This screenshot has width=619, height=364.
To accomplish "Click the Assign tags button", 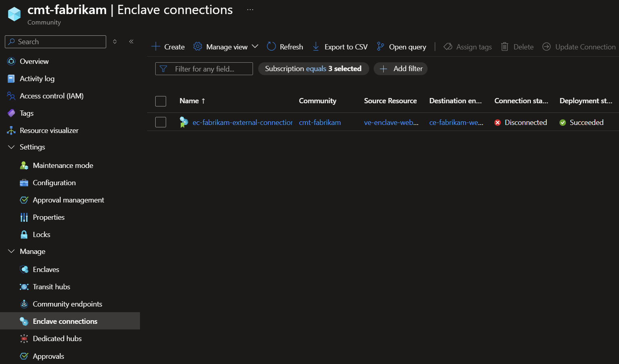I will (468, 47).
